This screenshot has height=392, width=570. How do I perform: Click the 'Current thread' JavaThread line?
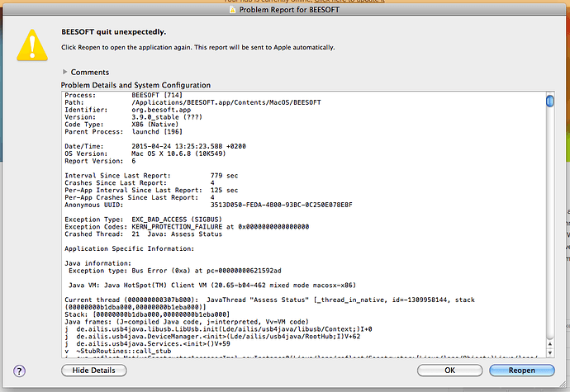tap(270, 300)
